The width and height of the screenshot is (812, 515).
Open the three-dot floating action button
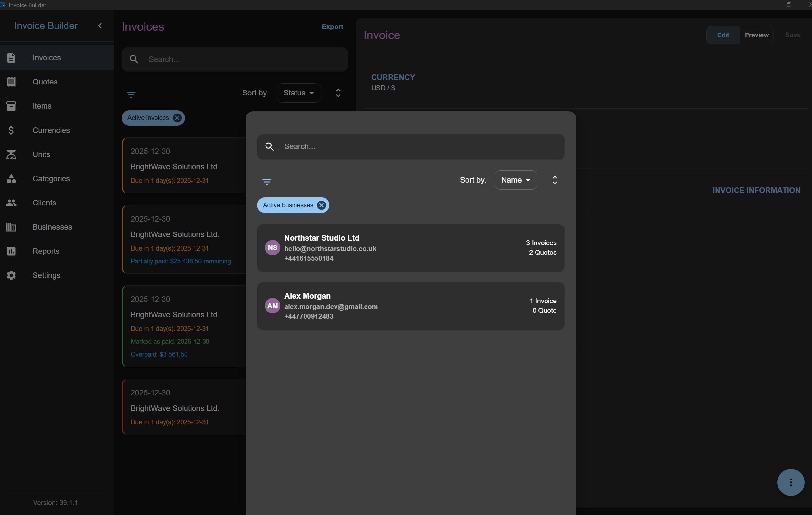(790, 482)
